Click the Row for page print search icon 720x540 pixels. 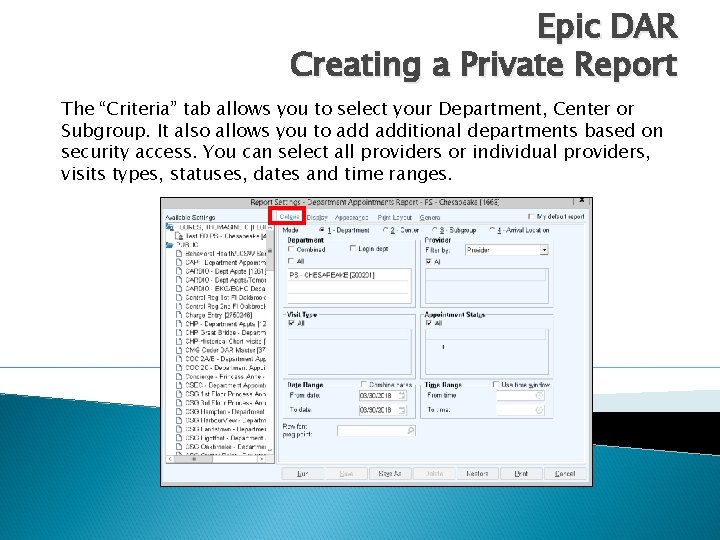point(411,431)
